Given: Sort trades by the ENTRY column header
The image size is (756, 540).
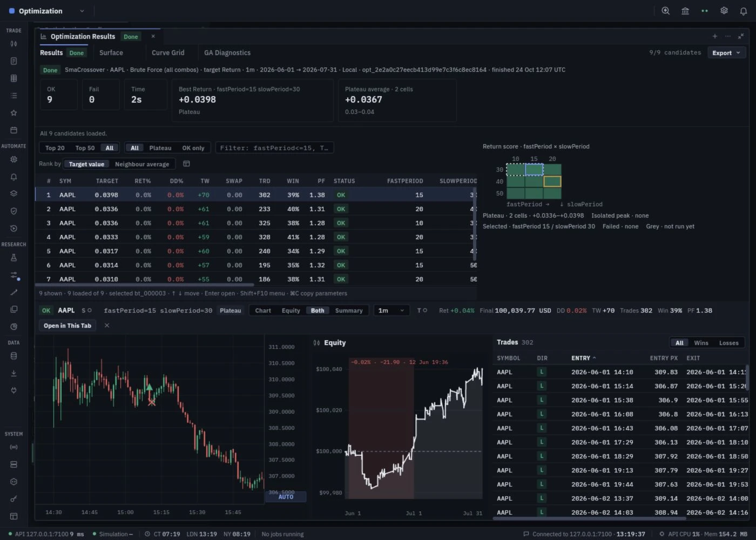Looking at the screenshot, I should [x=583, y=358].
